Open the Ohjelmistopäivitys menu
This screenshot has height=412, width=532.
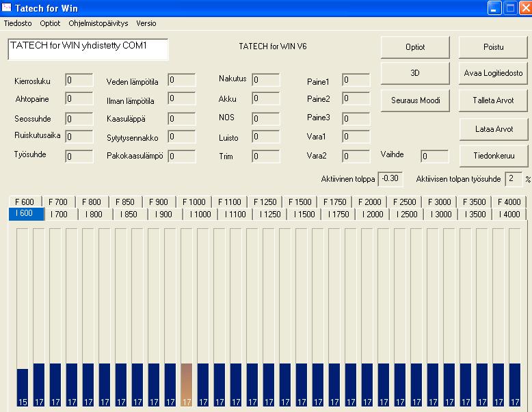98,23
